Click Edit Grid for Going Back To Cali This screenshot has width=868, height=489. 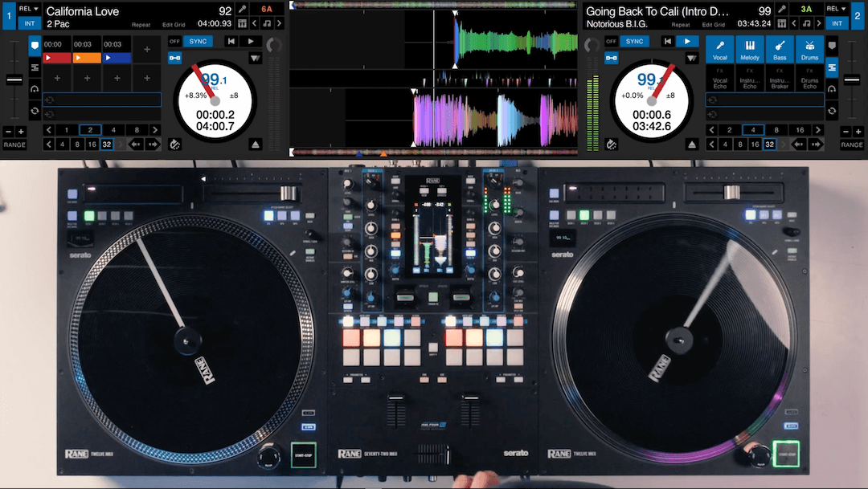[x=713, y=25]
